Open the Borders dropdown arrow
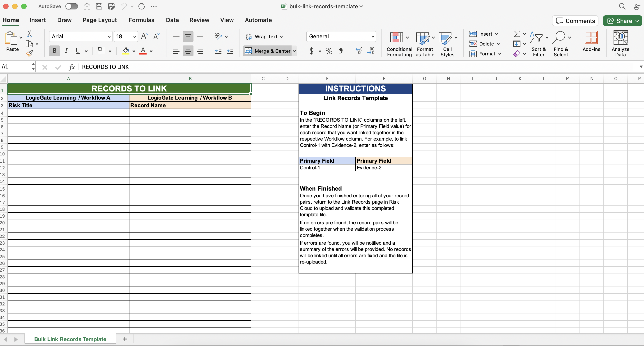Image resolution: width=644 pixels, height=346 pixels. pos(110,51)
